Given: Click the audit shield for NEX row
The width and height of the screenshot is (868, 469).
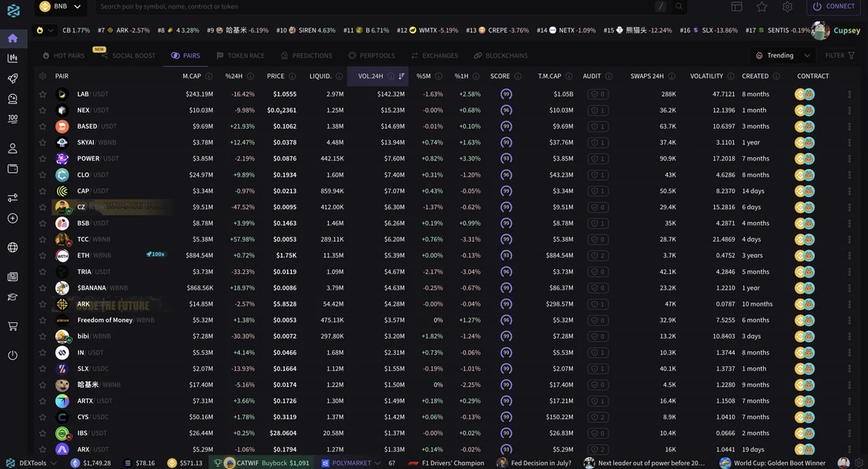Looking at the screenshot, I should tap(598, 111).
